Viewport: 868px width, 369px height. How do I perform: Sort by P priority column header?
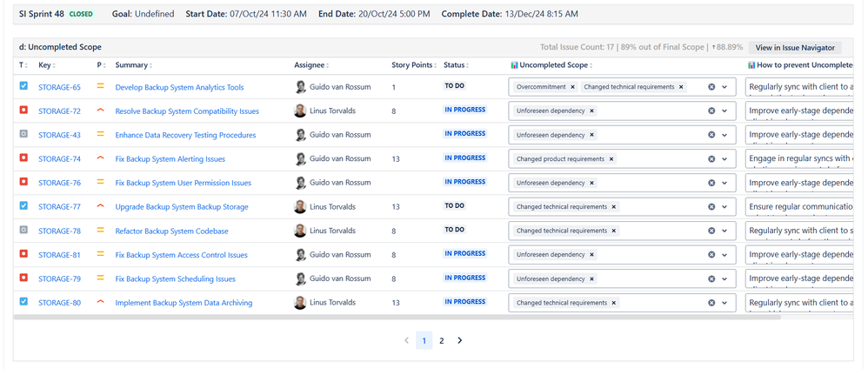click(100, 64)
